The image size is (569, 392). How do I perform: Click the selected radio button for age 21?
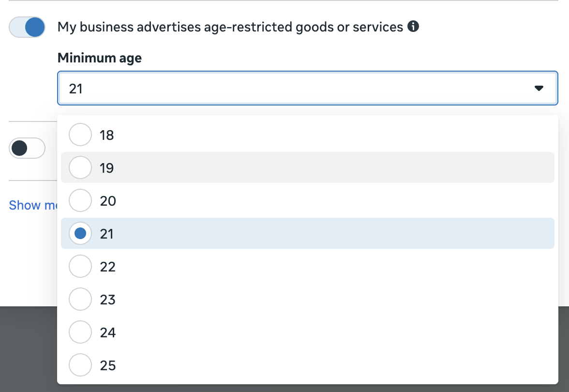(80, 233)
